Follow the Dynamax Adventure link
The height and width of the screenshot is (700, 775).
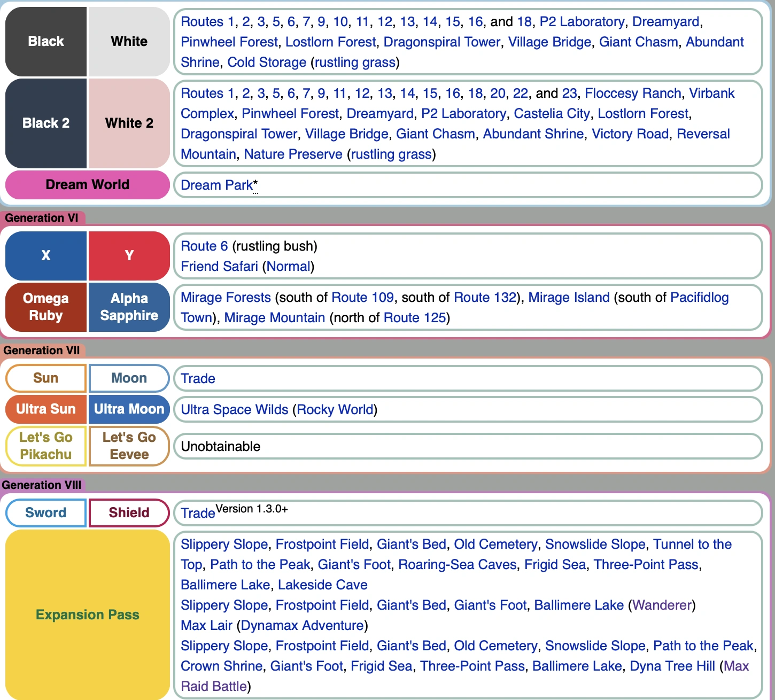(302, 626)
